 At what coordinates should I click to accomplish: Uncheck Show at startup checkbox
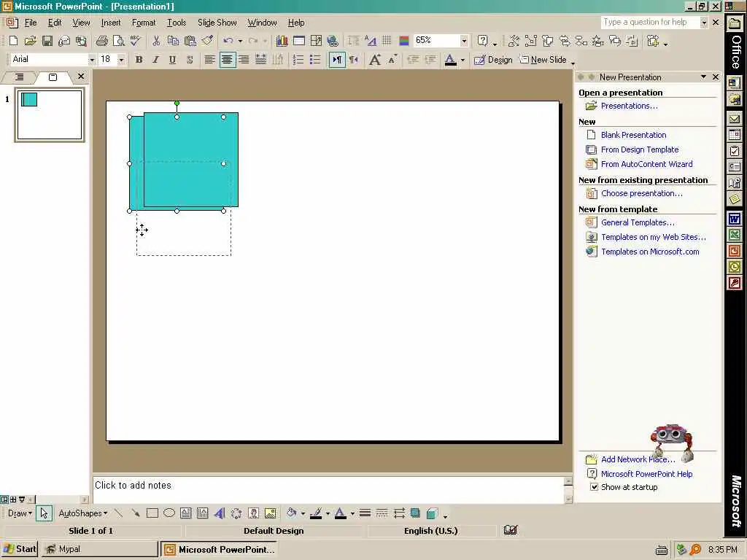coord(594,487)
